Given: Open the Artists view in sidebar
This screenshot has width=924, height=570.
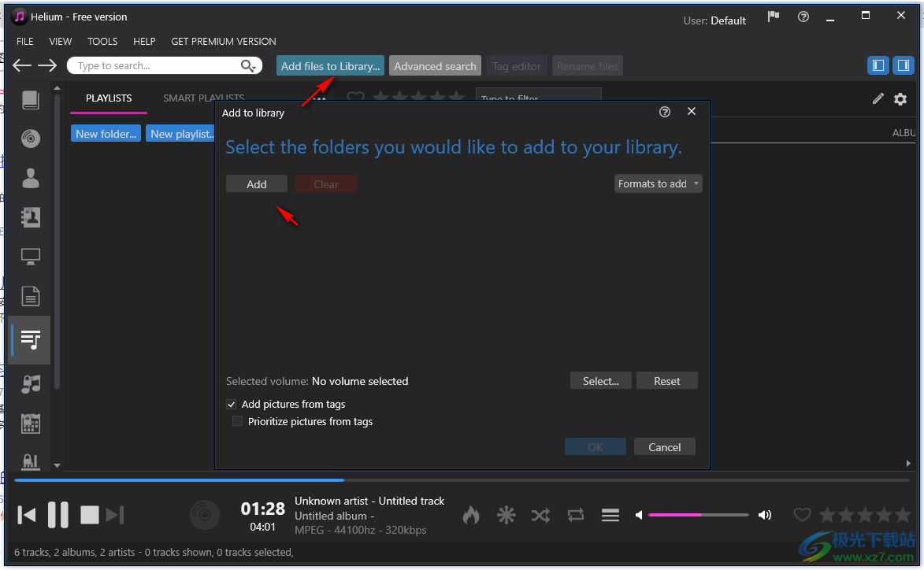Looking at the screenshot, I should (x=31, y=178).
